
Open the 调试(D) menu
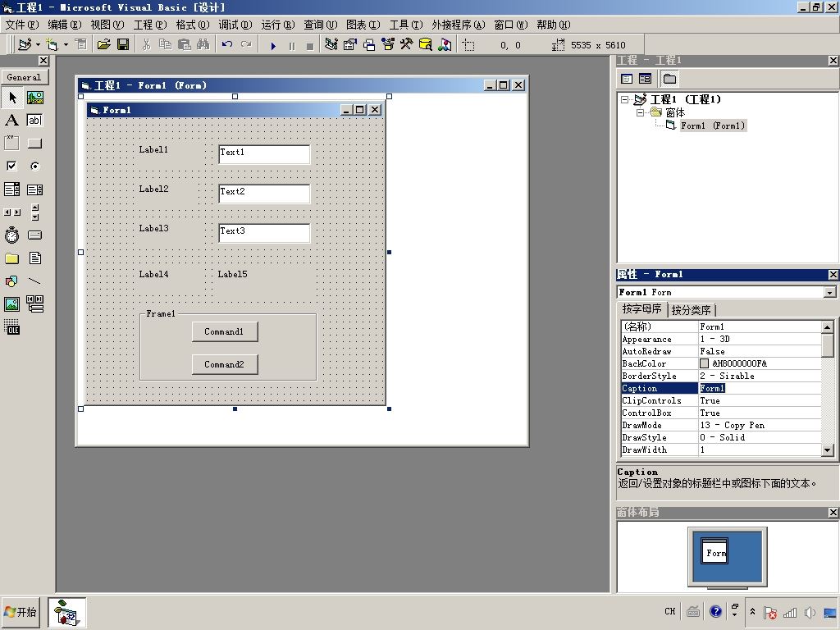click(x=235, y=25)
